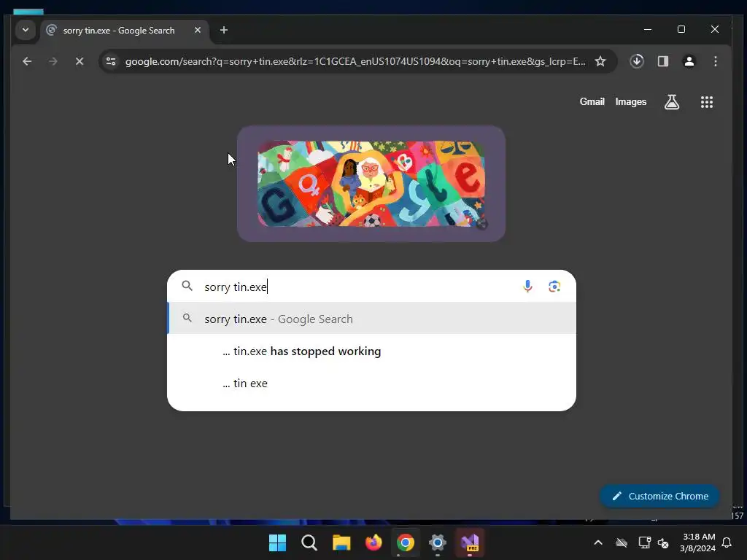
Task: Click the URL in the address bar
Action: [x=355, y=61]
